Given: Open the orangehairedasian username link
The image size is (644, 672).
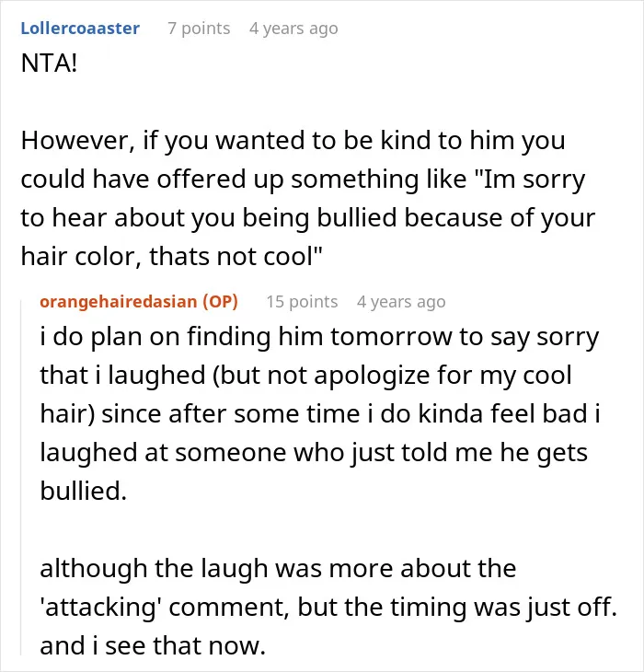Looking at the screenshot, I should pyautogui.click(x=118, y=302).
